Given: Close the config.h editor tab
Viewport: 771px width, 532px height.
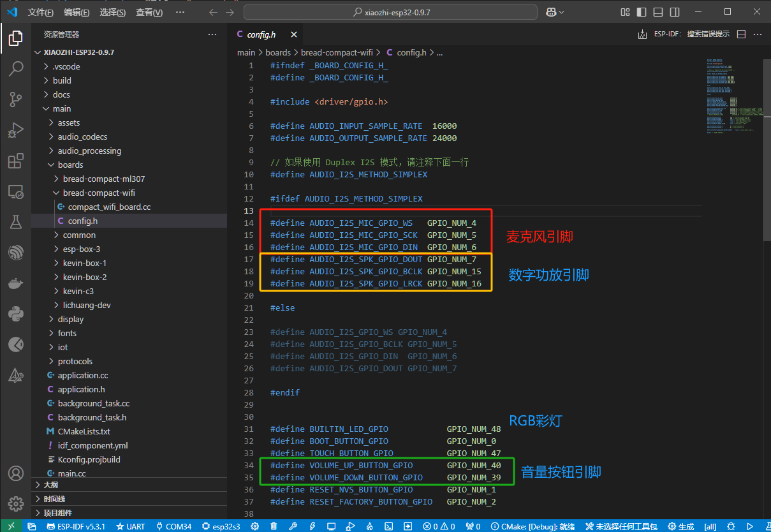Looking at the screenshot, I should point(293,34).
